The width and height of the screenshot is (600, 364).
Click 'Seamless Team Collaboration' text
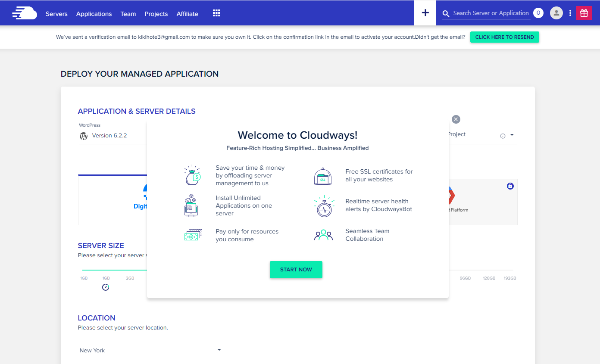pos(367,235)
